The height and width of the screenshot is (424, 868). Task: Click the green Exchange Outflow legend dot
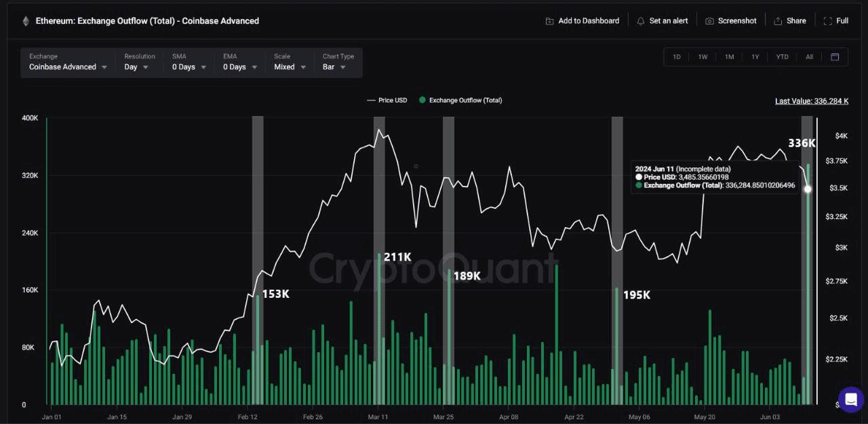point(422,100)
